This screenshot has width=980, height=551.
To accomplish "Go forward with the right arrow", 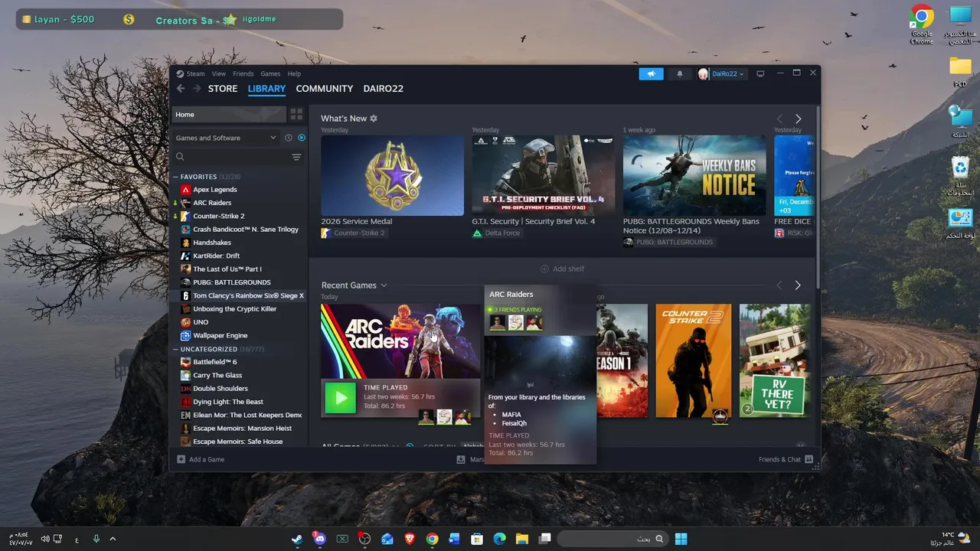I will pos(197,89).
